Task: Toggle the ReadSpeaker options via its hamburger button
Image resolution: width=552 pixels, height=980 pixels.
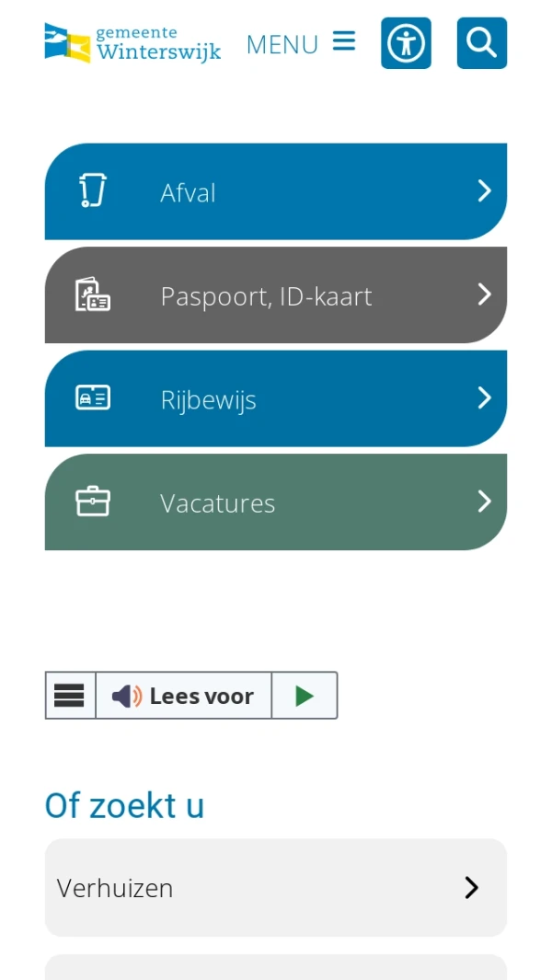Action: [69, 696]
